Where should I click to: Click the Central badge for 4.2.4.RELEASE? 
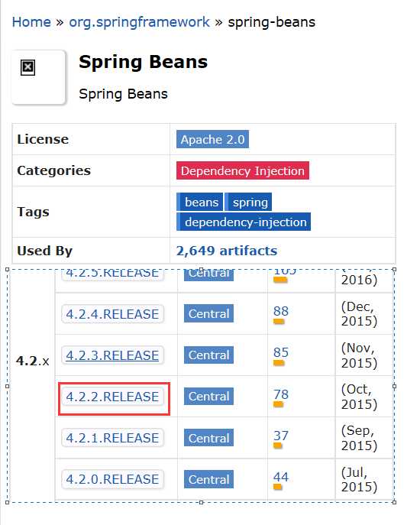pyautogui.click(x=208, y=314)
